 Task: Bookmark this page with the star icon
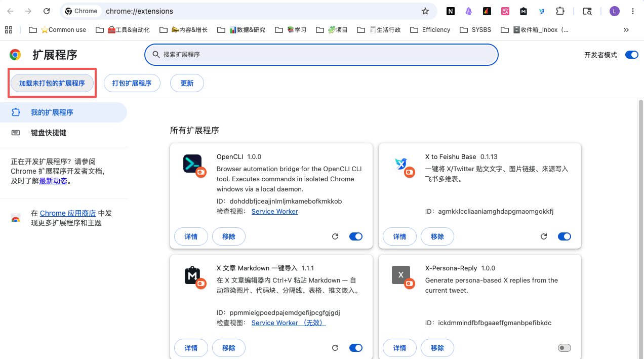point(425,11)
